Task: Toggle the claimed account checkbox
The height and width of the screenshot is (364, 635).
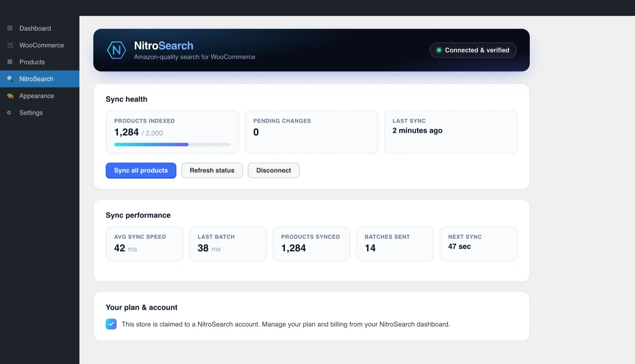Action: 111,324
